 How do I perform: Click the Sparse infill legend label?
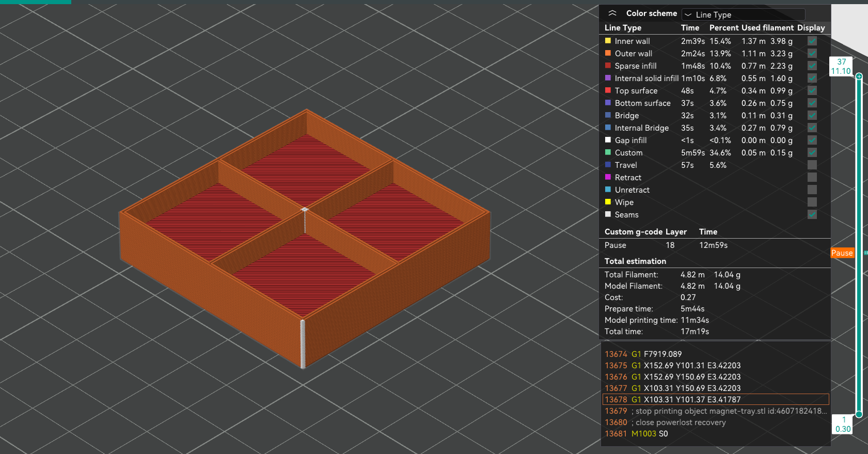point(636,66)
